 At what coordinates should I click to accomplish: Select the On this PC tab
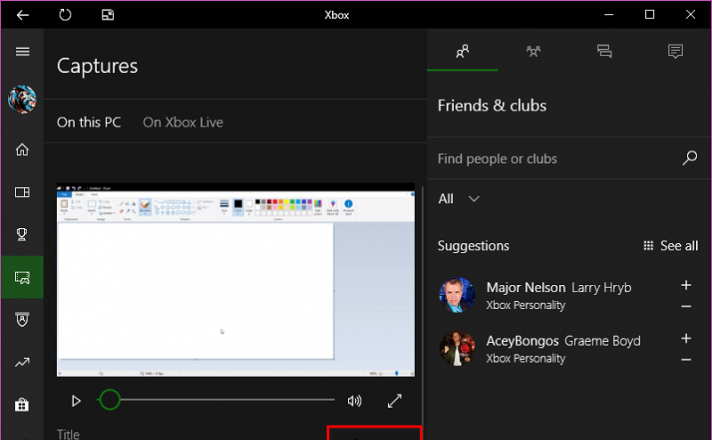[89, 122]
